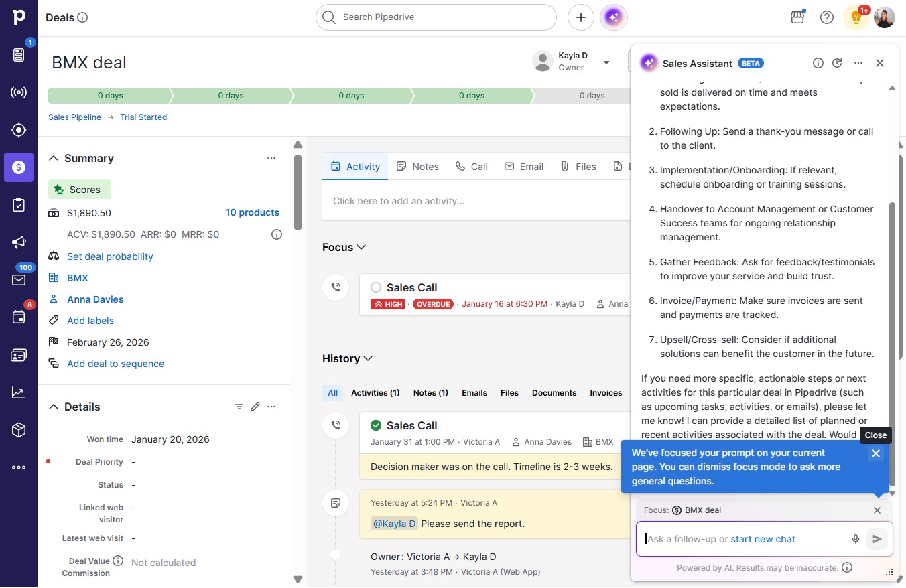Open the Help question mark icon

coord(827,17)
